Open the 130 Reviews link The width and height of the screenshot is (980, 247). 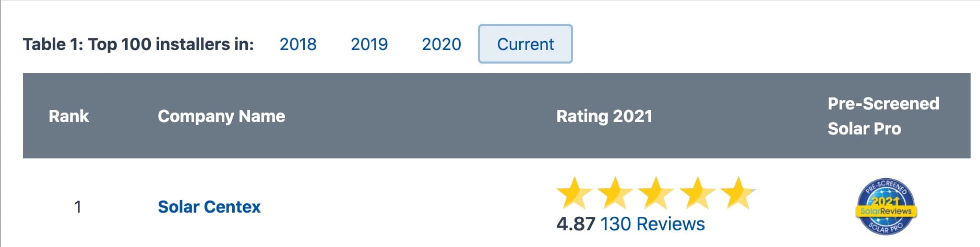(652, 224)
